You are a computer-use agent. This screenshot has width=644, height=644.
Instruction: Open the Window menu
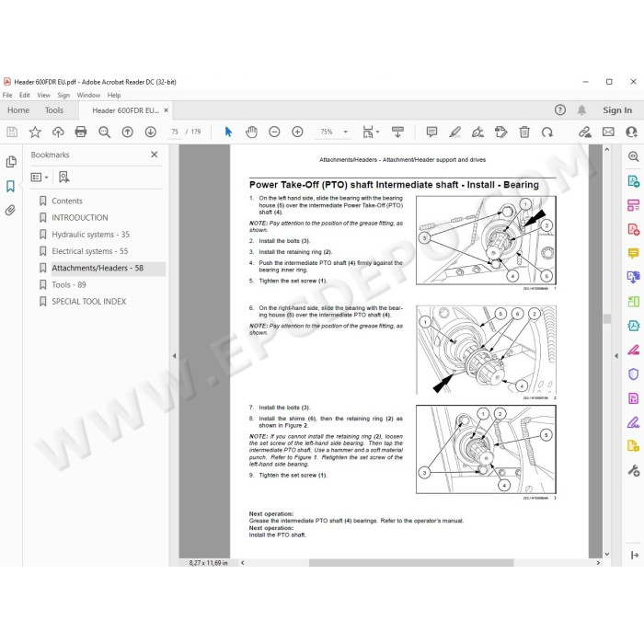[x=88, y=95]
